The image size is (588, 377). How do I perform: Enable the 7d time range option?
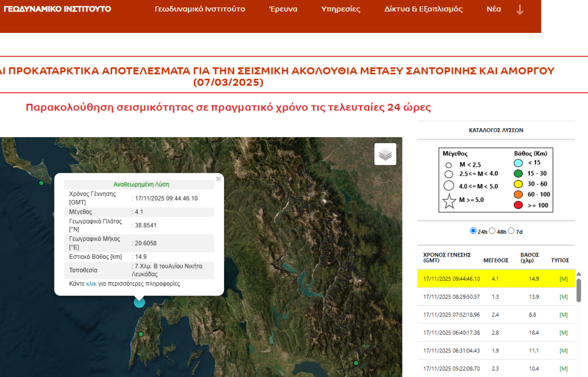[511, 231]
